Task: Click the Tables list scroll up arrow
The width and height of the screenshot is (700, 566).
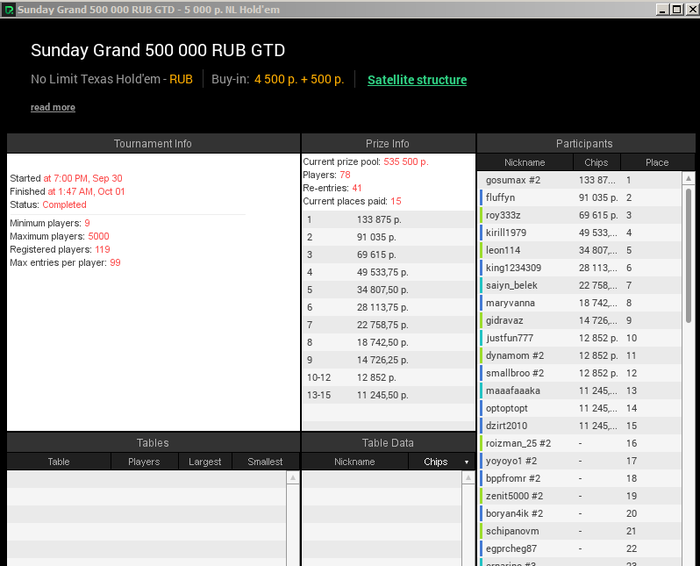Action: (x=293, y=478)
